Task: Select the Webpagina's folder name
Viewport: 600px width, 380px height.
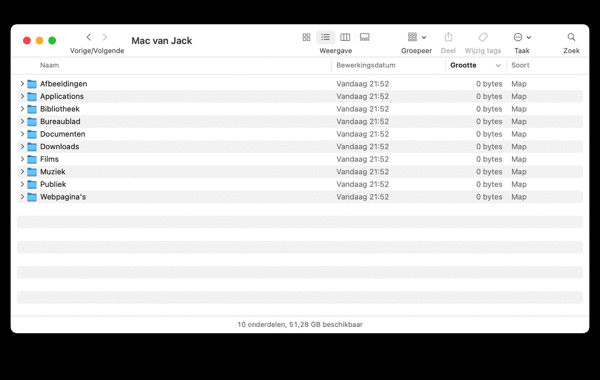Action: (x=63, y=197)
